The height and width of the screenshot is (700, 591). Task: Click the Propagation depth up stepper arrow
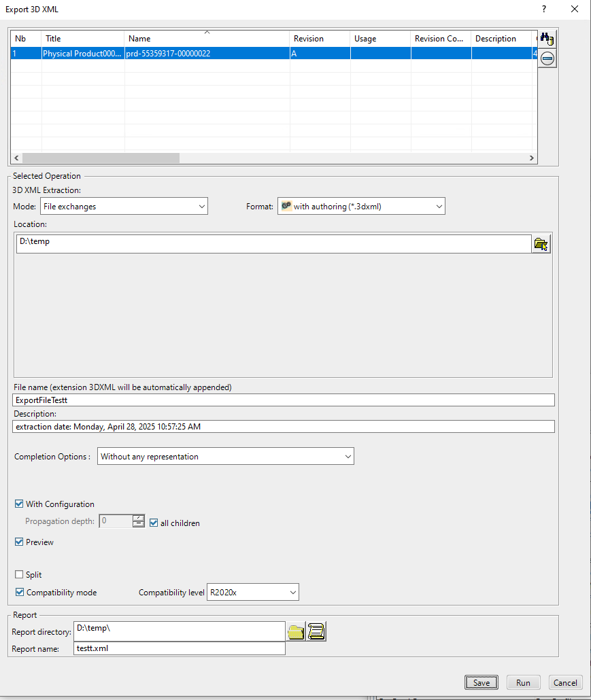pos(139,518)
